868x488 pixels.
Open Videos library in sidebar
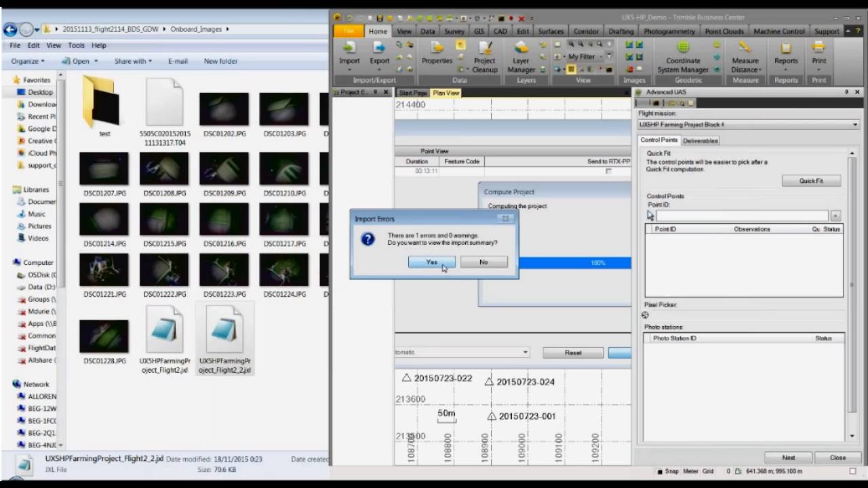coord(37,239)
